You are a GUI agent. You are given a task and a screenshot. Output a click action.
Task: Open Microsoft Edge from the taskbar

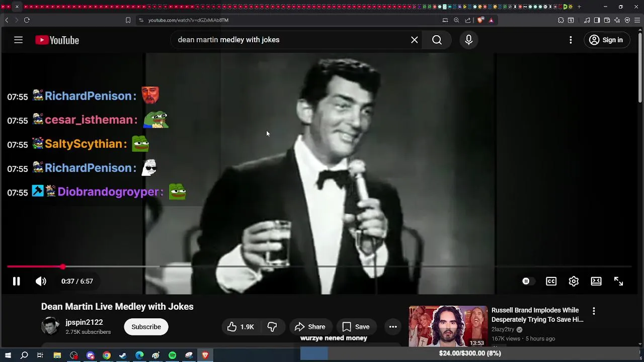139,355
